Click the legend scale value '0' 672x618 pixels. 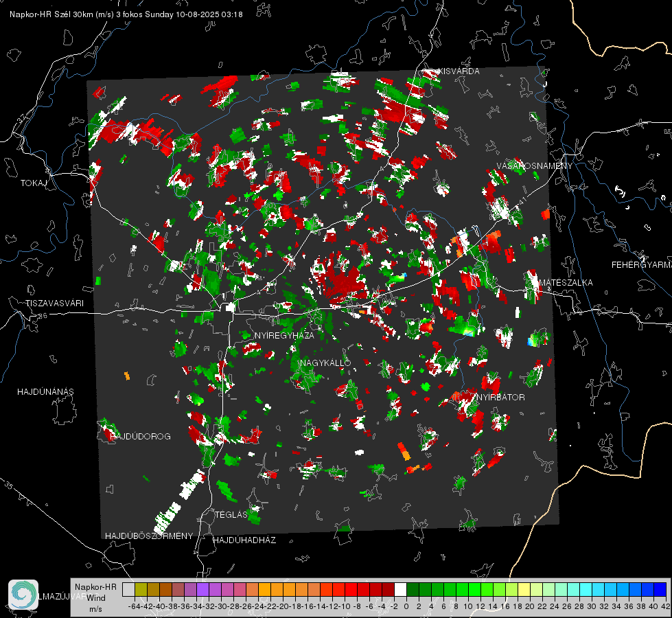point(406,606)
